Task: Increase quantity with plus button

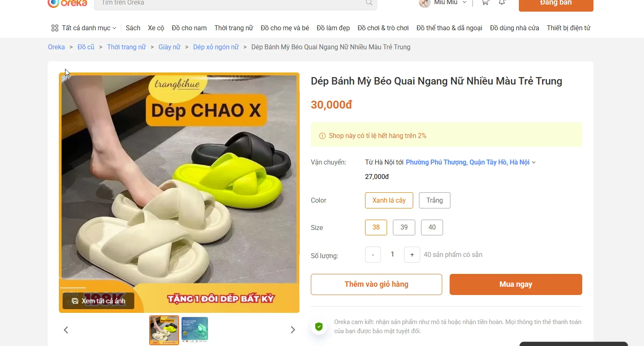Action: coord(412,255)
